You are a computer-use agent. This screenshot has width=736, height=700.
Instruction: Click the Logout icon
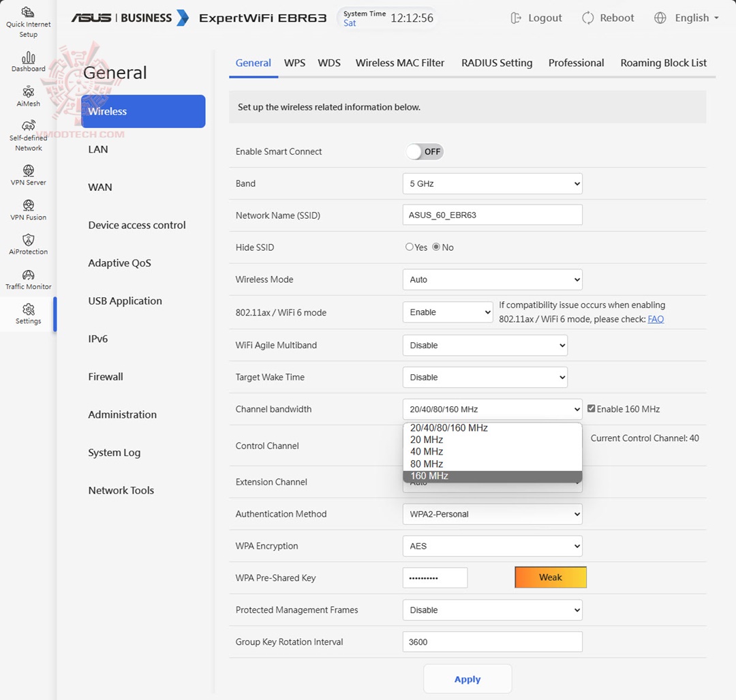coord(516,18)
